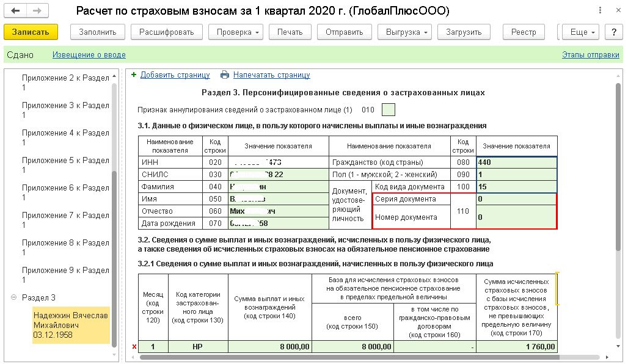
Task: Click the yellow Записать button
Action: (31, 32)
